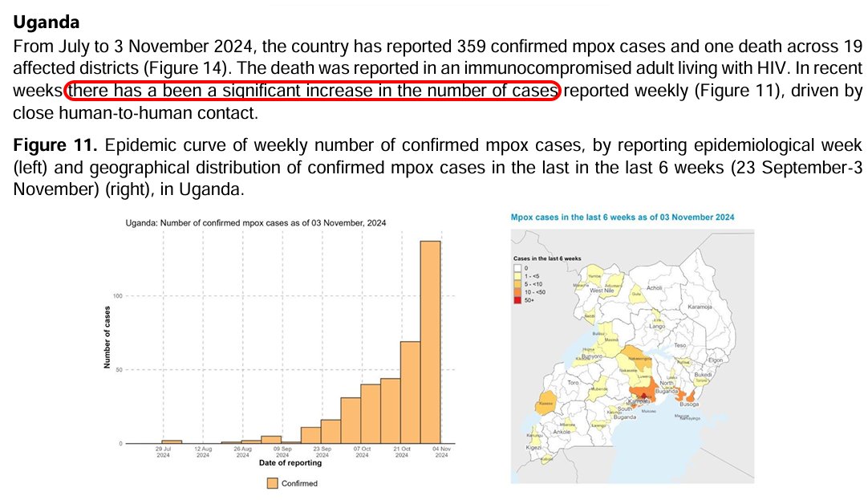Click the x-axis label "12 Aug 2024"

click(203, 452)
